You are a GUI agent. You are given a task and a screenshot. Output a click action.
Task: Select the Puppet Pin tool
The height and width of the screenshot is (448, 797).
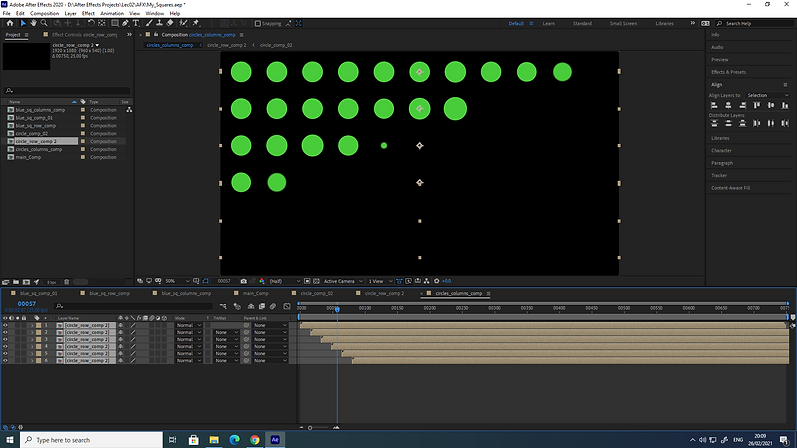coord(196,23)
